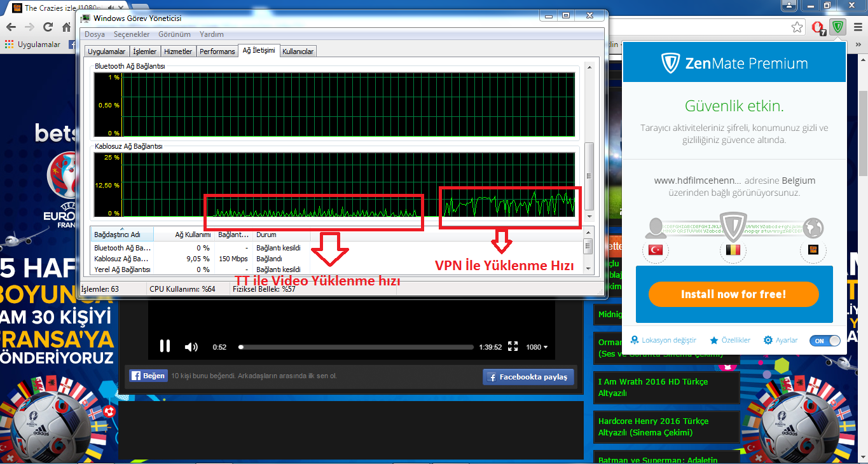The width and height of the screenshot is (868, 464).
Task: Click the ZenMate shield extension icon
Action: [x=838, y=27]
